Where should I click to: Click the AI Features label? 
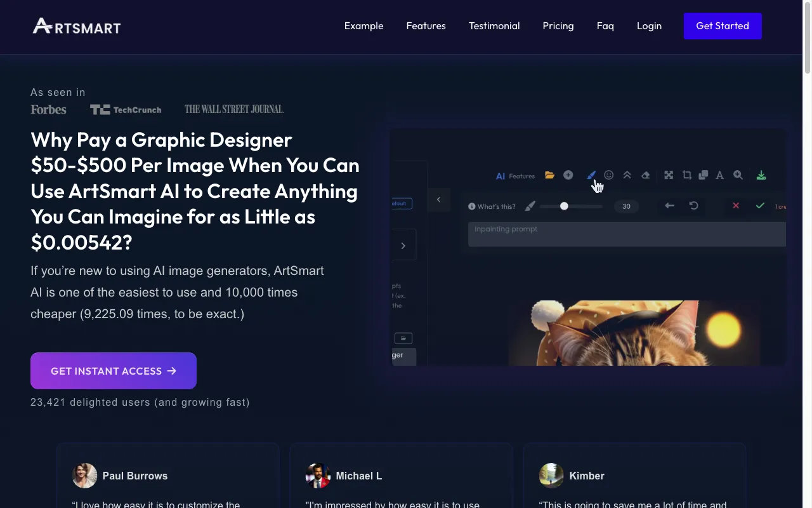pyautogui.click(x=515, y=176)
